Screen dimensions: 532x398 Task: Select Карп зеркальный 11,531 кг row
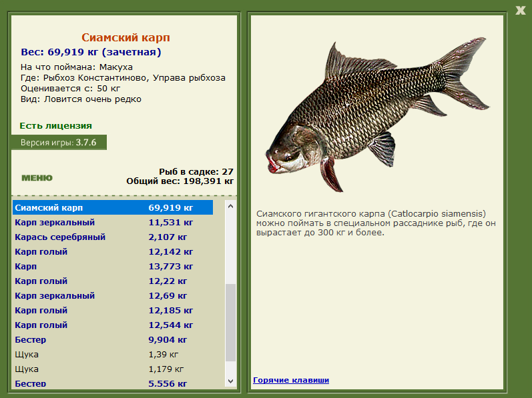[113, 222]
